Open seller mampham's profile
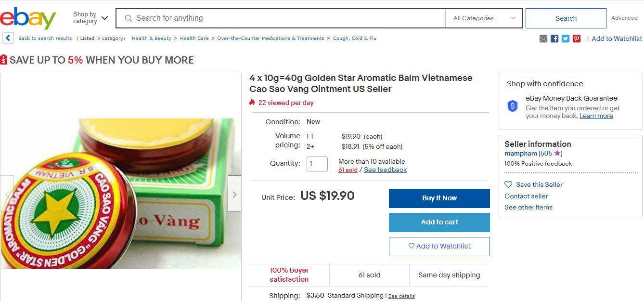Image resolution: width=644 pixels, height=301 pixels. tap(520, 154)
